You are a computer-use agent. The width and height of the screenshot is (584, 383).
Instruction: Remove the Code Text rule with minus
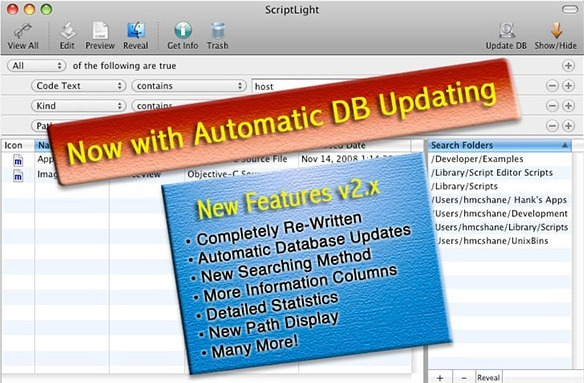552,86
